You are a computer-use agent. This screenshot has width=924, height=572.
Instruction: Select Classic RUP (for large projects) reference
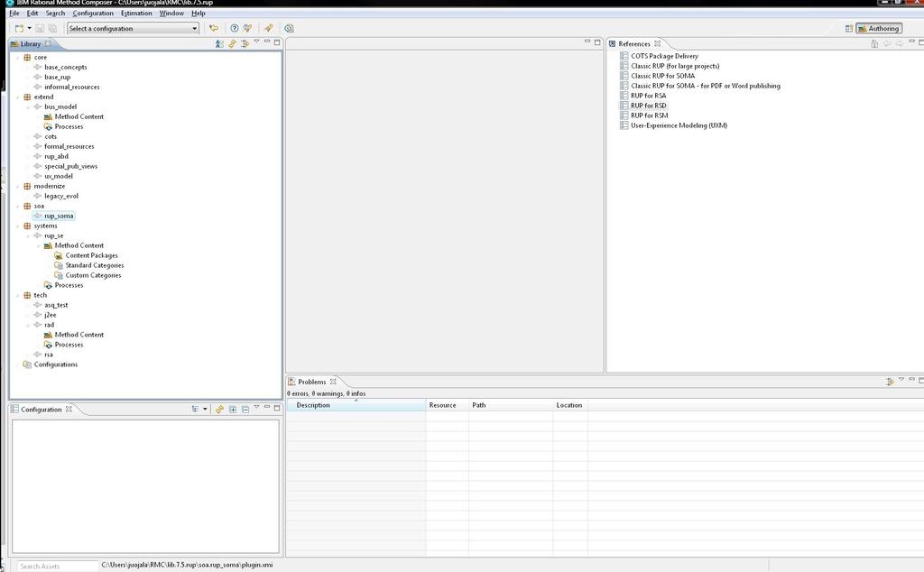tap(675, 66)
